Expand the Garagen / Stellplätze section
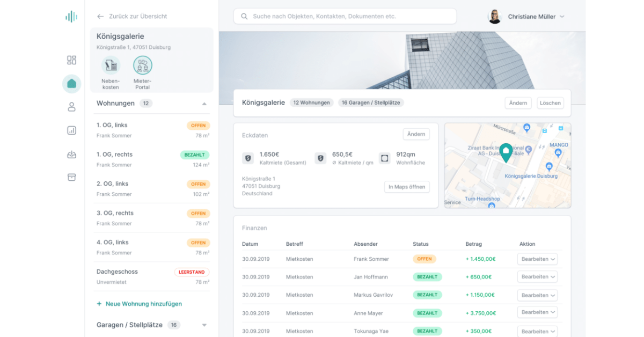Image resolution: width=644 pixels, height=337 pixels. coord(204,325)
